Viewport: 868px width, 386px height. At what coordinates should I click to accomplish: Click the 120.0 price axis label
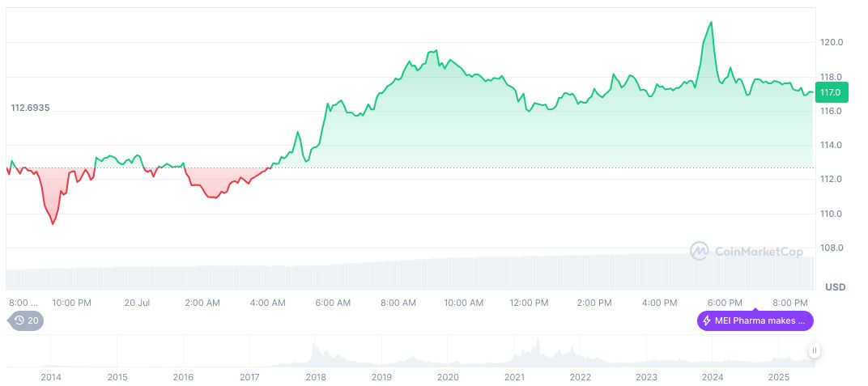tap(832, 42)
